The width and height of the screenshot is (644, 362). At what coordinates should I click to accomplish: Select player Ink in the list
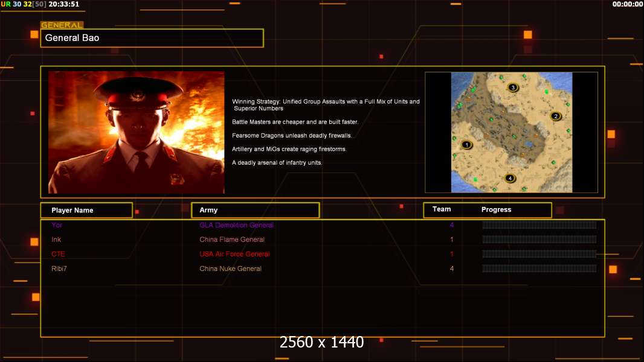click(56, 240)
